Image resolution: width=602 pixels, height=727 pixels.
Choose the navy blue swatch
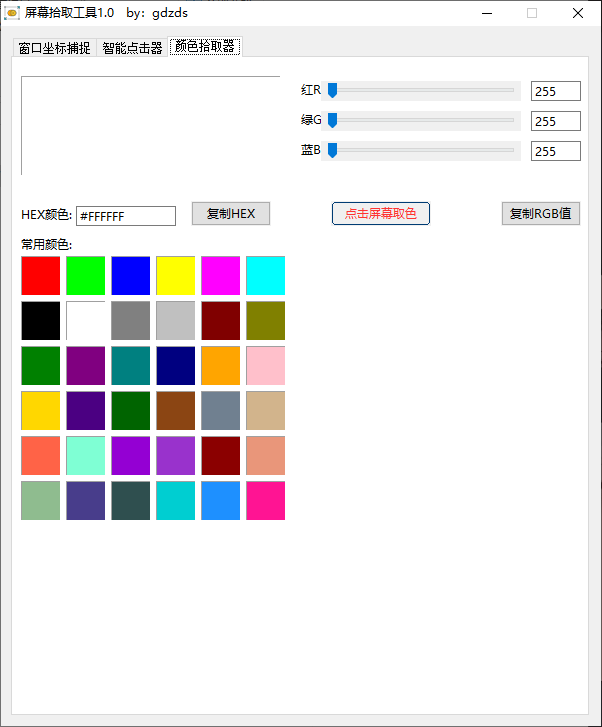click(176, 365)
